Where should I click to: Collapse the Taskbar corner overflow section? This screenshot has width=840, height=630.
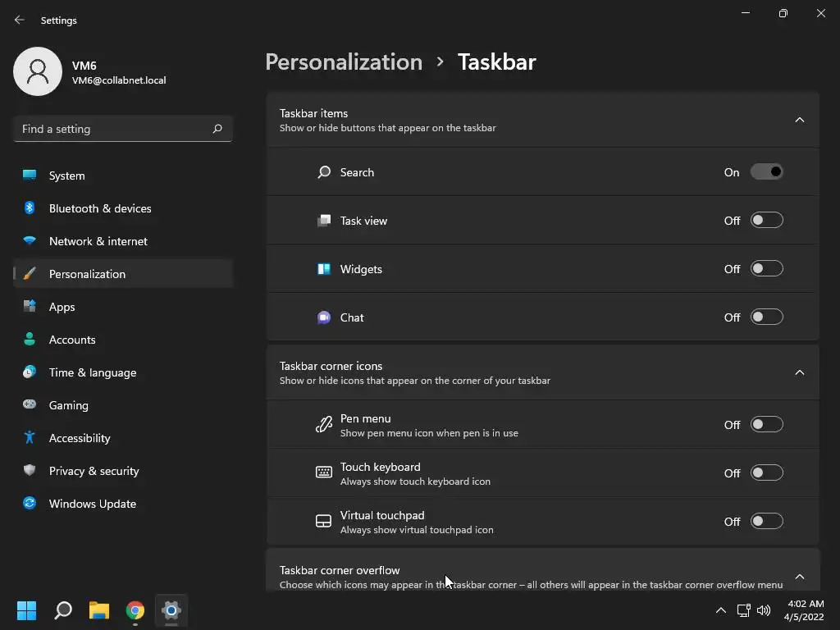[799, 577]
